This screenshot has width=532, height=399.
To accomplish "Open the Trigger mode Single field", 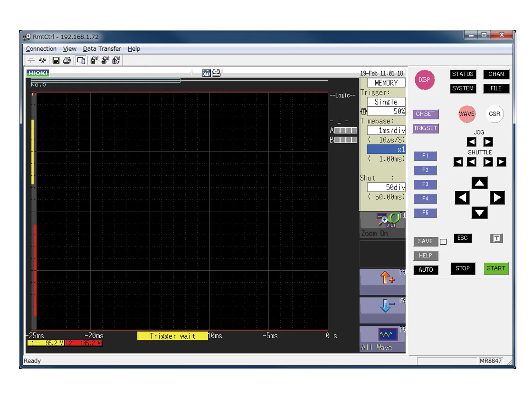I will click(x=386, y=102).
